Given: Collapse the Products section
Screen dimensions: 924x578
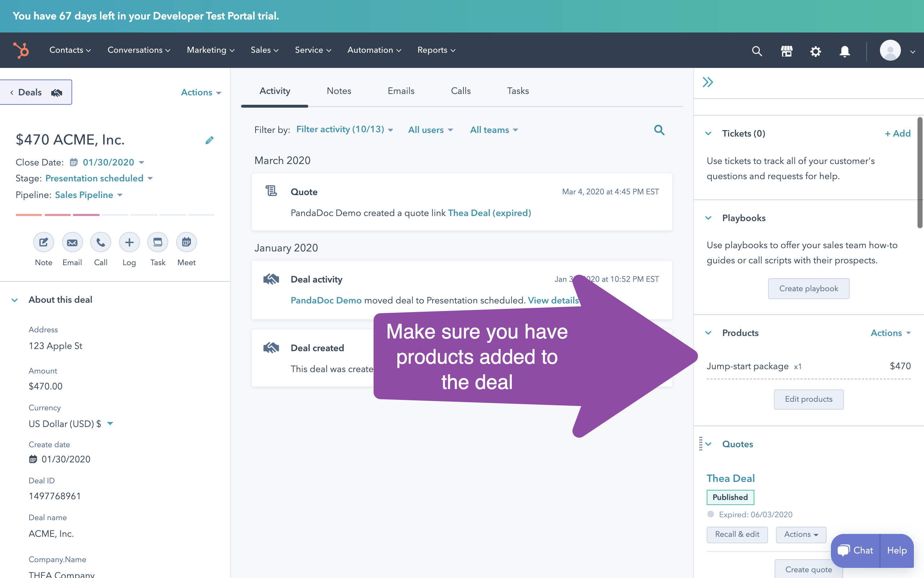Looking at the screenshot, I should 708,333.
